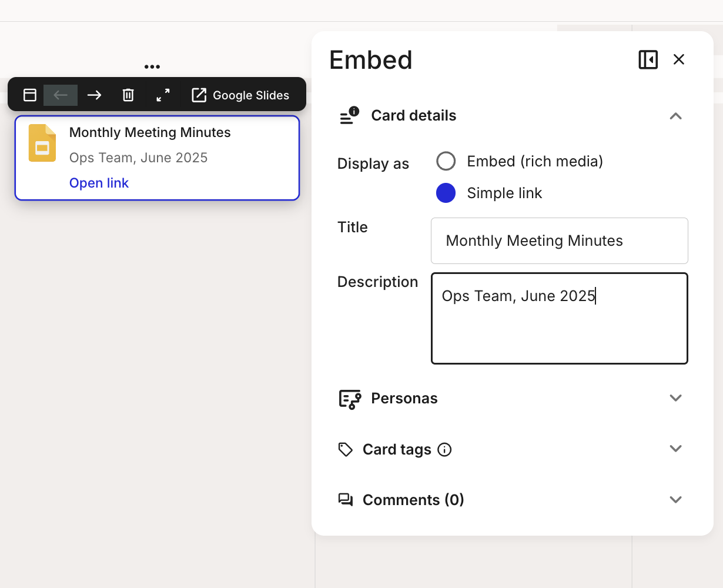Click the move card left arrow
The height and width of the screenshot is (588, 723).
[61, 95]
